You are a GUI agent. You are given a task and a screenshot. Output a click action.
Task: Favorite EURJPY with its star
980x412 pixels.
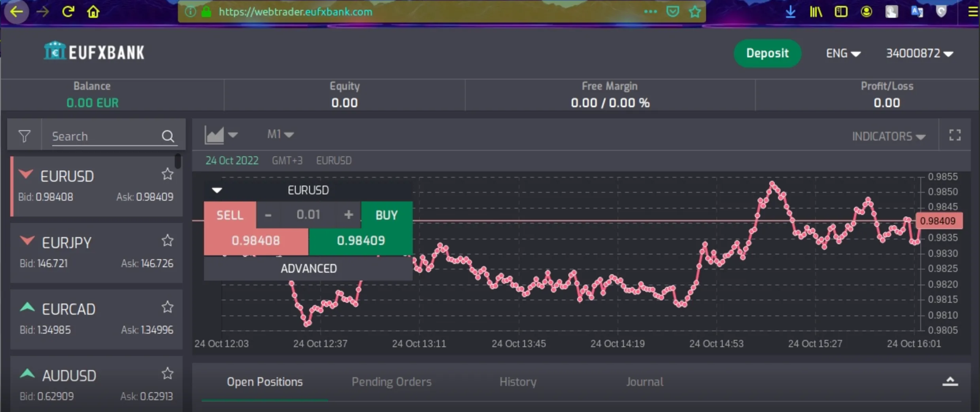(x=168, y=241)
